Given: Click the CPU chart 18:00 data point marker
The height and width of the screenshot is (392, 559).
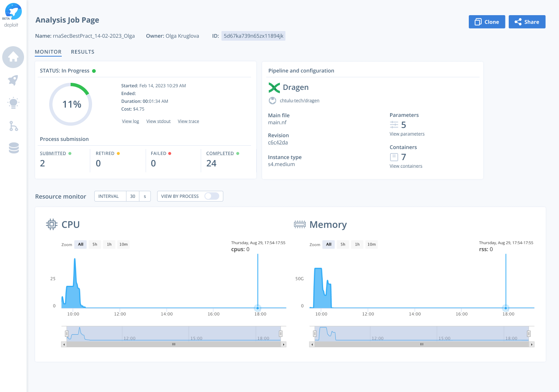Looking at the screenshot, I should (258, 308).
